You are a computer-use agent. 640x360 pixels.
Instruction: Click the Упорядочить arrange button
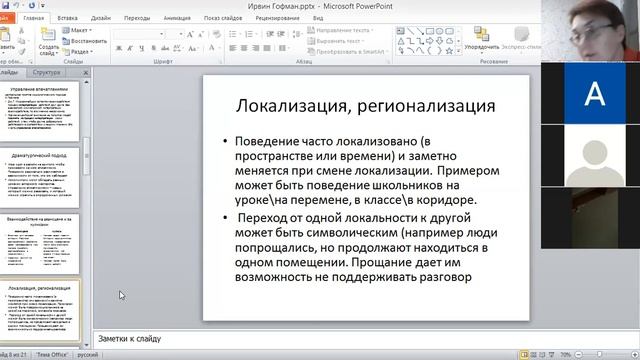coord(482,39)
